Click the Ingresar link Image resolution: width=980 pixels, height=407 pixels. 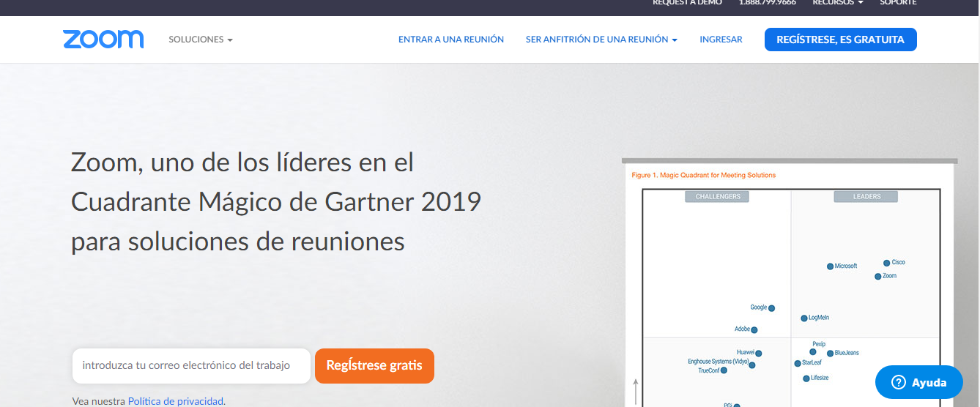coord(721,40)
